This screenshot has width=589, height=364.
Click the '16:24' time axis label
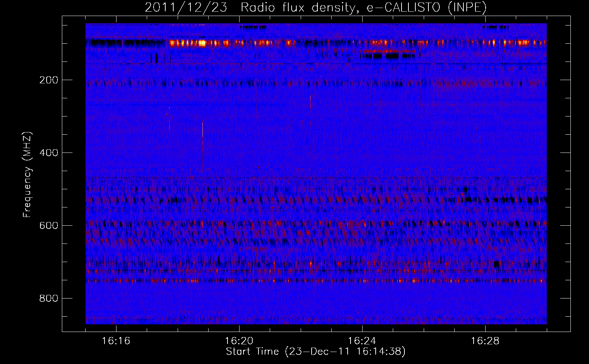click(362, 341)
